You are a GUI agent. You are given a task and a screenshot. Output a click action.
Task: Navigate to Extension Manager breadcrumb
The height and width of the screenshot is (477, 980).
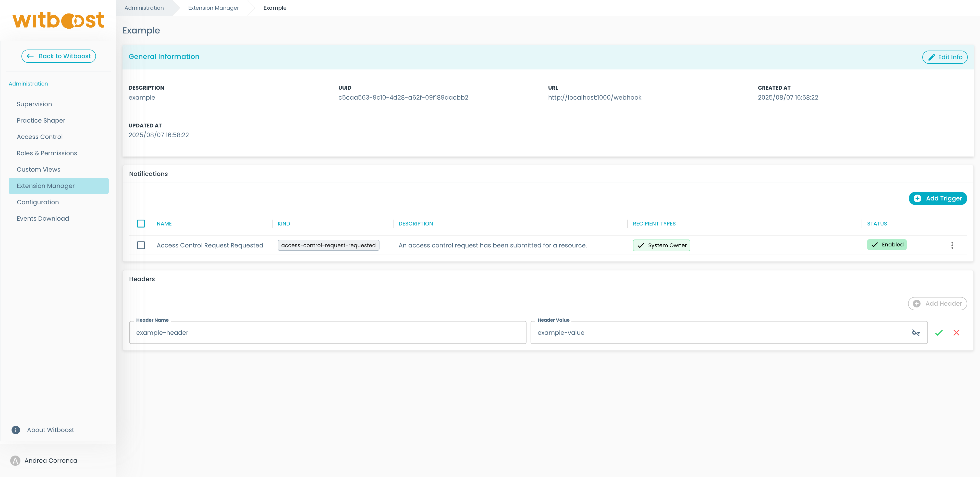213,8
